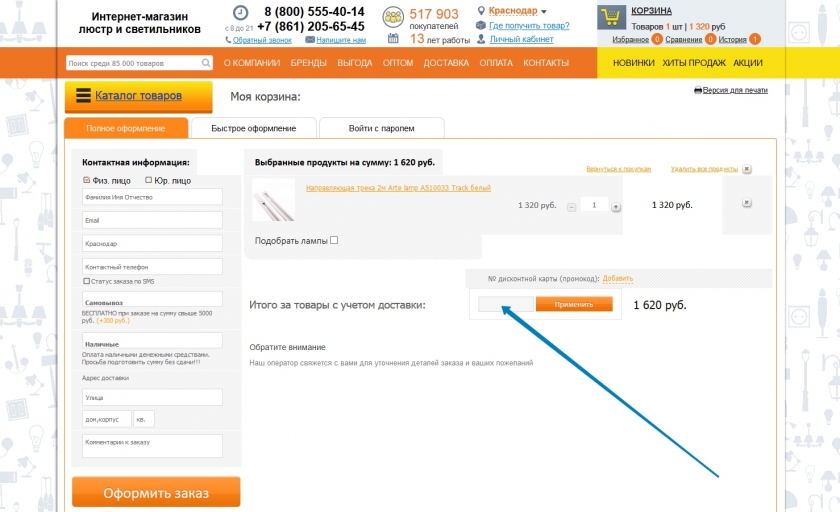The width and height of the screenshot is (840, 512).
Task: Open ХИТЫ ПРОДАЖ section
Action: [694, 63]
